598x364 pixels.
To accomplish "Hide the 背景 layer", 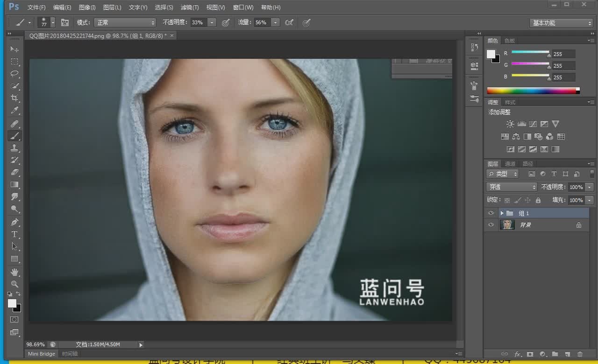I will click(491, 225).
